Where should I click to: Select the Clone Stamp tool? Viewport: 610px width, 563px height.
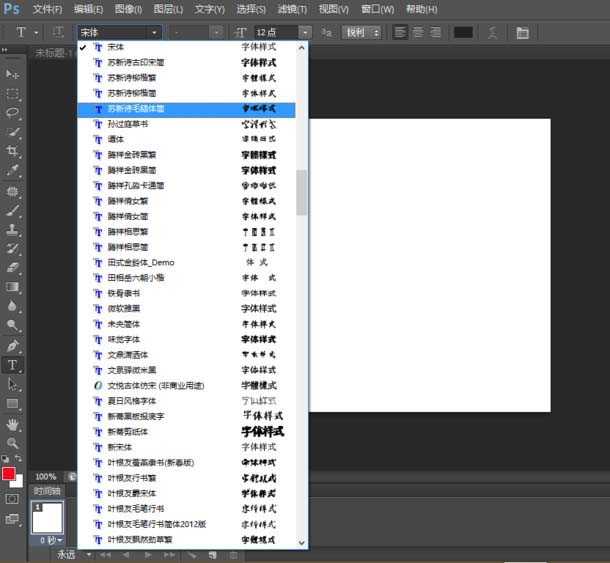pos(12,230)
